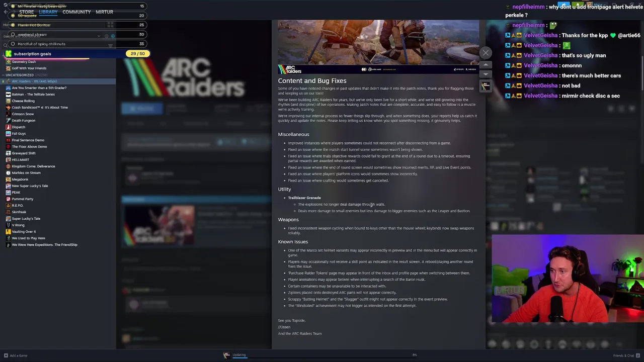Click the library grid view icon
This screenshot has width=644, height=362.
[x=110, y=25]
